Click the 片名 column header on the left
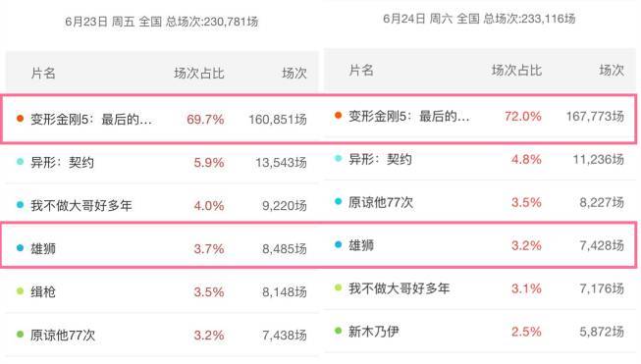Viewport: 641px width, 364px height. [x=43, y=74]
